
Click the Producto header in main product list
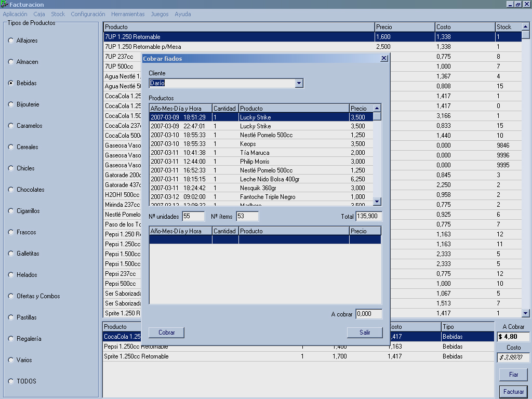pos(239,27)
